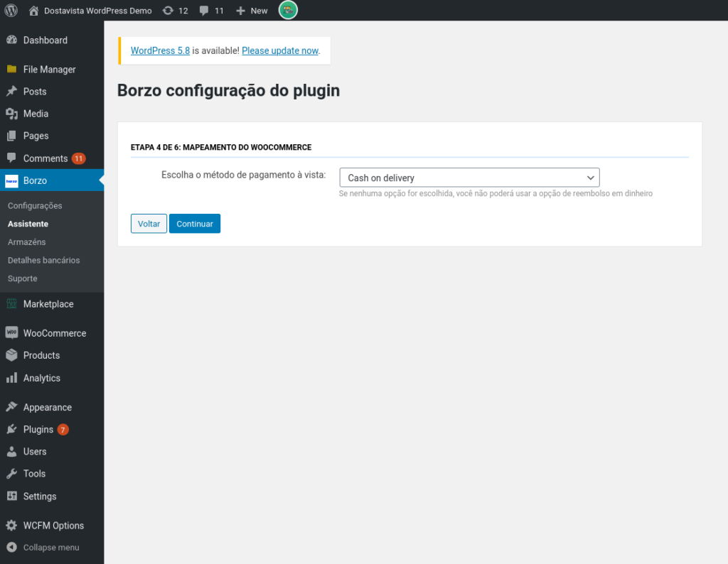The image size is (728, 564).
Task: Open WCFM Options gear item
Action: coord(53,526)
